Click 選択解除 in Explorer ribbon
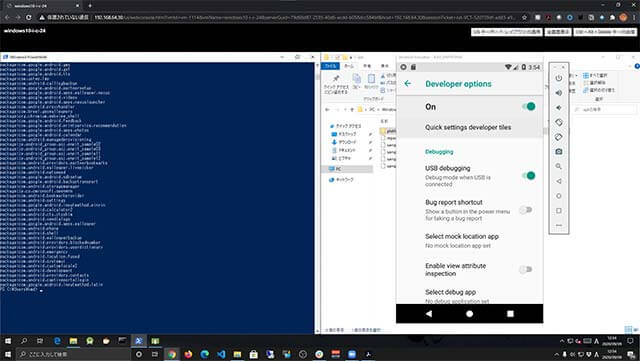 595,82
